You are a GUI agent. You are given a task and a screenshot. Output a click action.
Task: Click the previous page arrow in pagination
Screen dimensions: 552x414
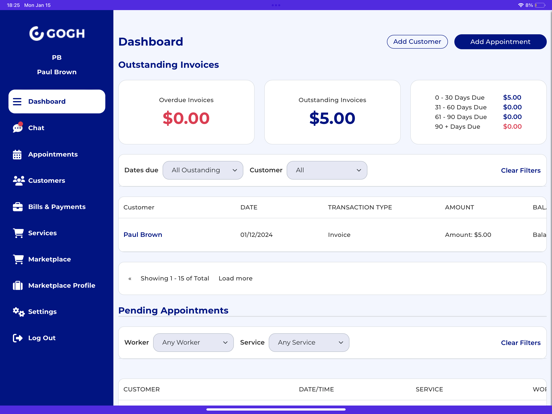(x=130, y=278)
